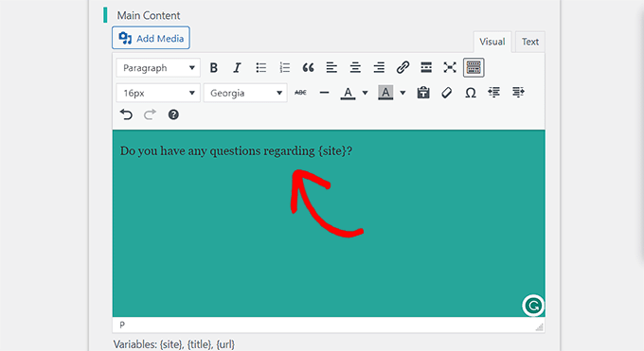
Task: Clear formatting with the eraser icon
Action: [446, 93]
